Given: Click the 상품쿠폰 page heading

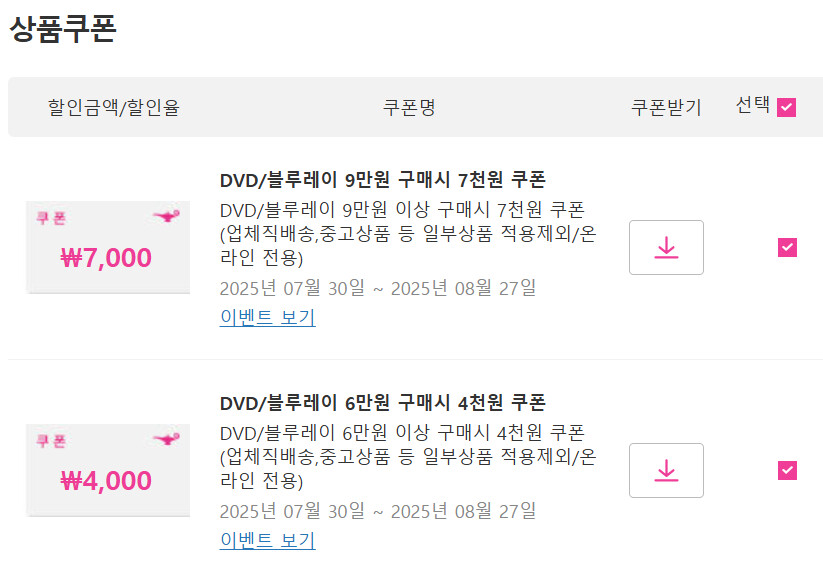Looking at the screenshot, I should click(63, 29).
